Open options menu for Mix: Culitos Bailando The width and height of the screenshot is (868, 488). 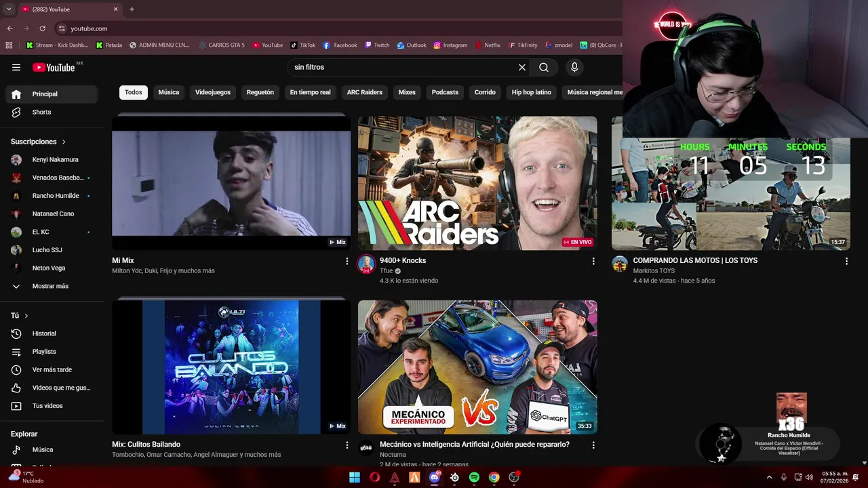347,445
